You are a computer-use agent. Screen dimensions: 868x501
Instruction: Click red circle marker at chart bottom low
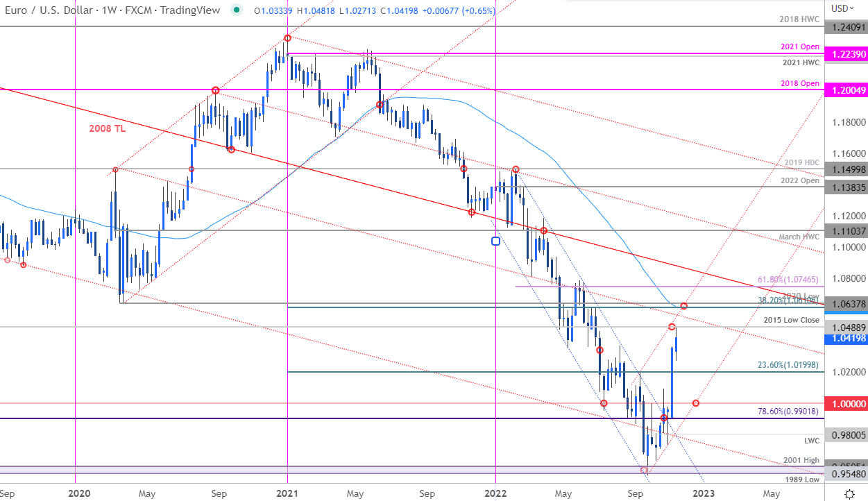click(x=644, y=470)
